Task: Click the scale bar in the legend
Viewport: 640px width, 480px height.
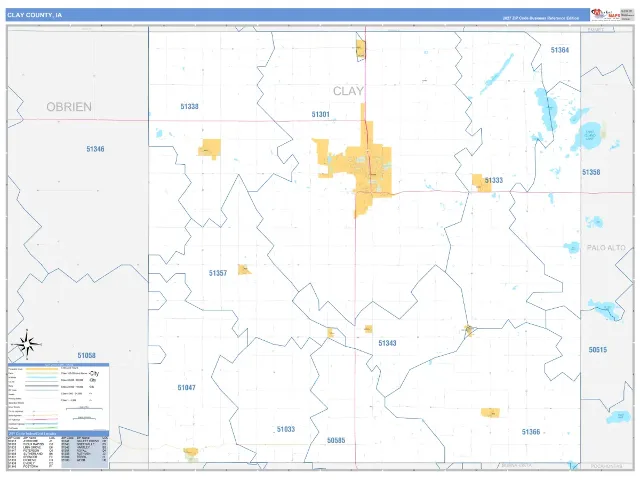Action: coord(84,408)
